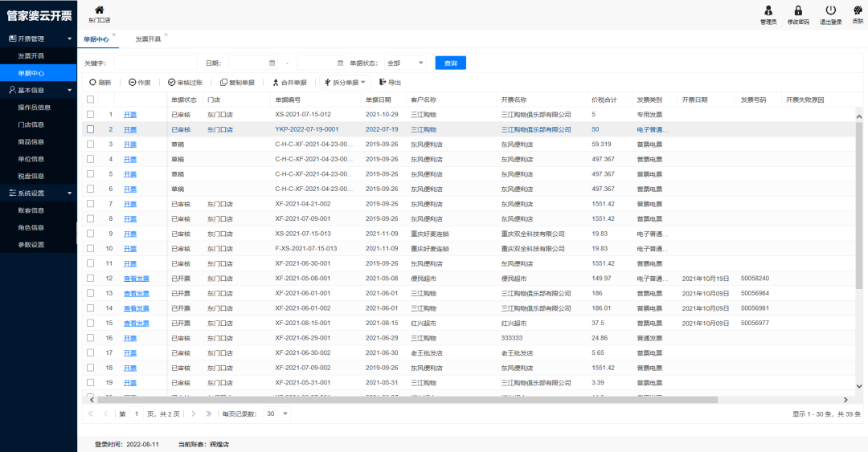
Task: Focus the page number input box
Action: tap(136, 413)
